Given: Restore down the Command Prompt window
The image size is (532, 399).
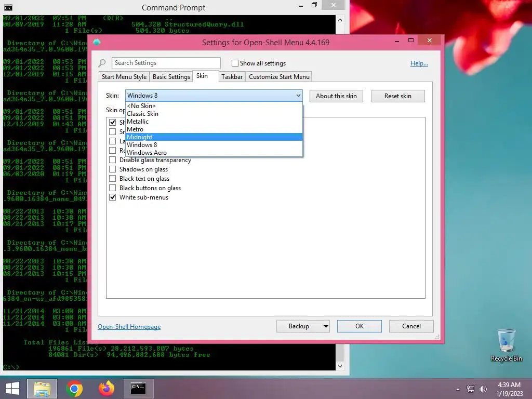Looking at the screenshot, I should point(314,5).
